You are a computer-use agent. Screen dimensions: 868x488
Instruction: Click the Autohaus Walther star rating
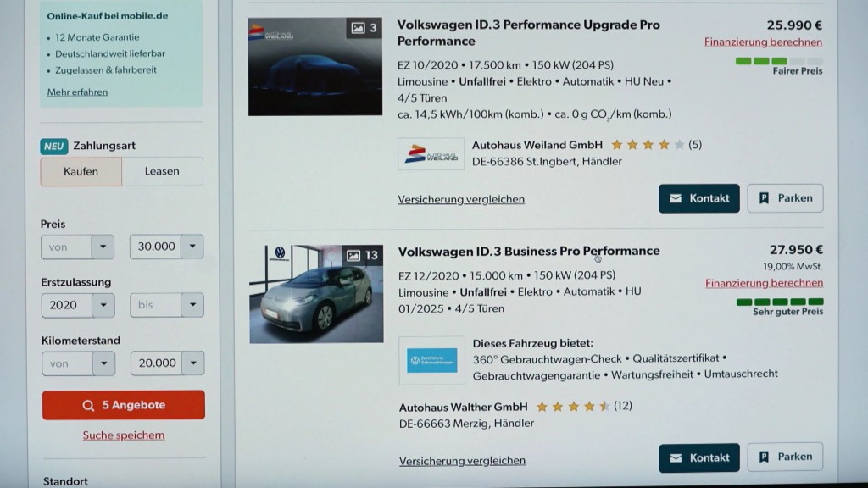click(x=573, y=407)
